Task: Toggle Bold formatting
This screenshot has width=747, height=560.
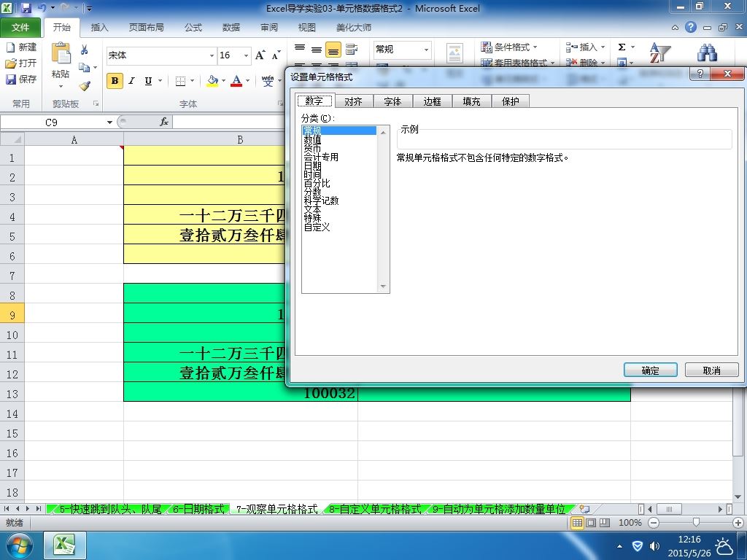Action: (x=115, y=81)
